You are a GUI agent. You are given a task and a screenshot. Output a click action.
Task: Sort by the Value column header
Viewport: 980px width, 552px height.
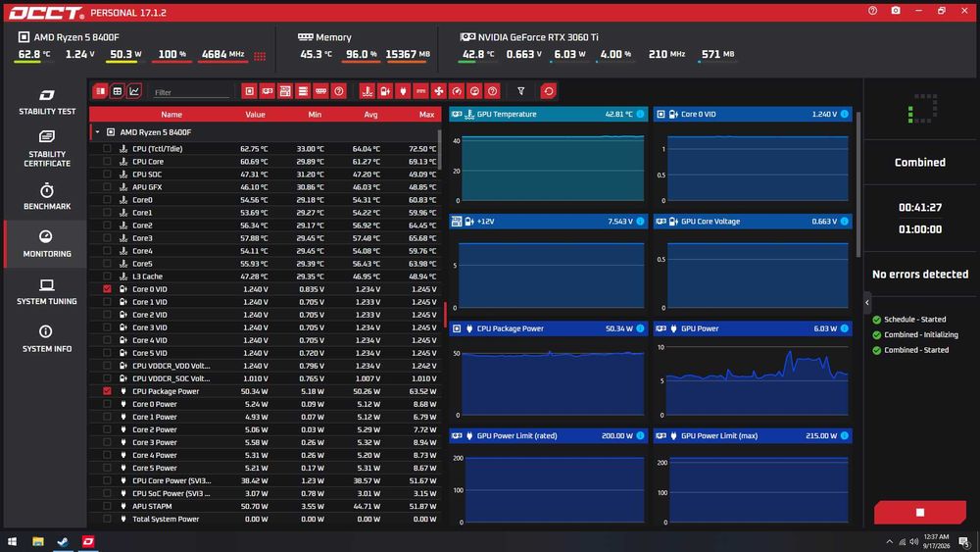point(255,115)
